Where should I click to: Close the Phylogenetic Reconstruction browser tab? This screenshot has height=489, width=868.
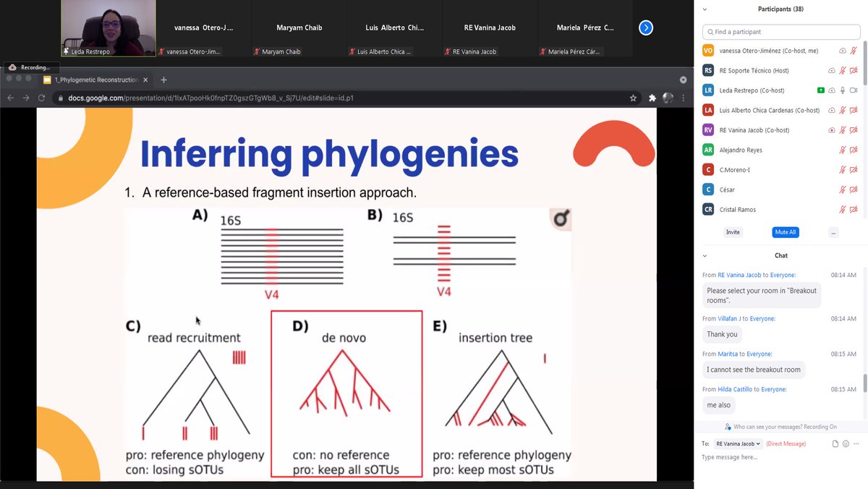pyautogui.click(x=145, y=80)
